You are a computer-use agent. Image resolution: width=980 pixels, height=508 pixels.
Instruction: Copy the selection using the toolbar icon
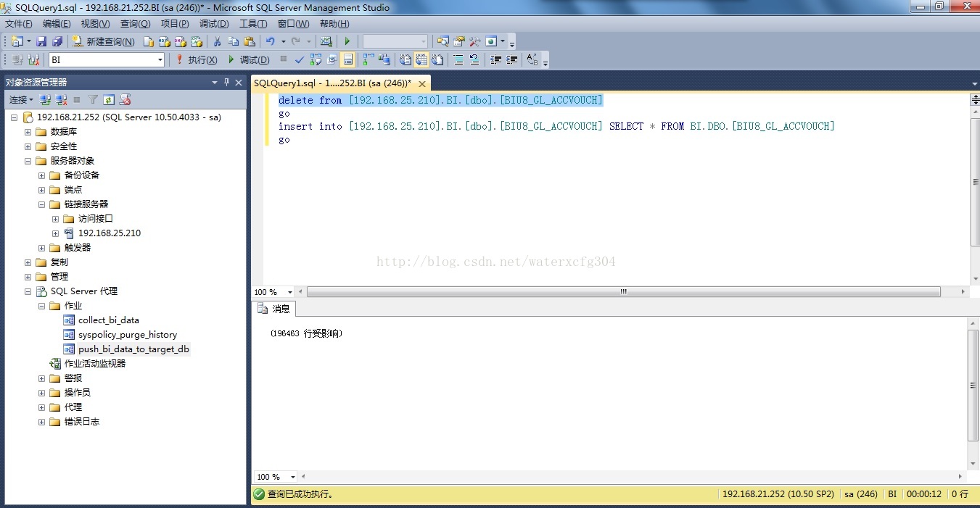[233, 41]
